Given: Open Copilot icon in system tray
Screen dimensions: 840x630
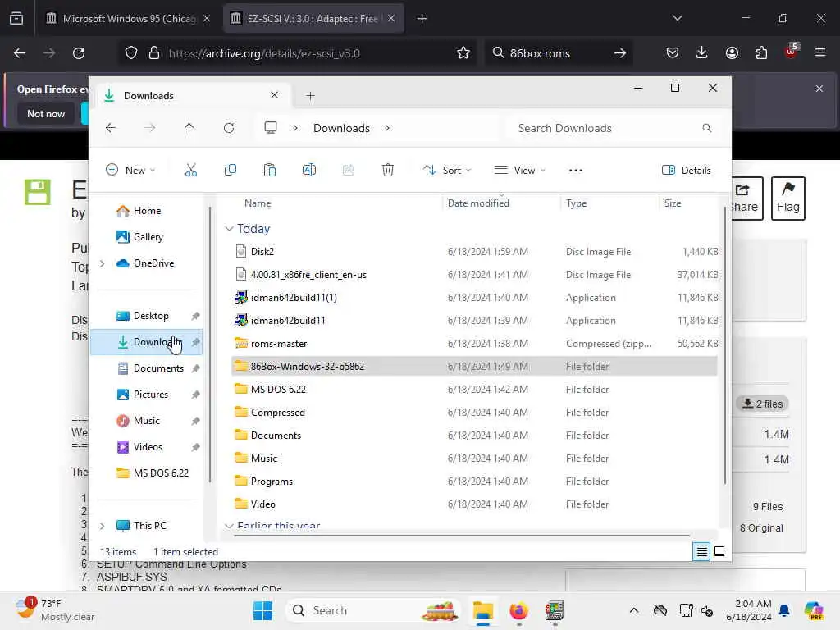Looking at the screenshot, I should (x=814, y=610).
